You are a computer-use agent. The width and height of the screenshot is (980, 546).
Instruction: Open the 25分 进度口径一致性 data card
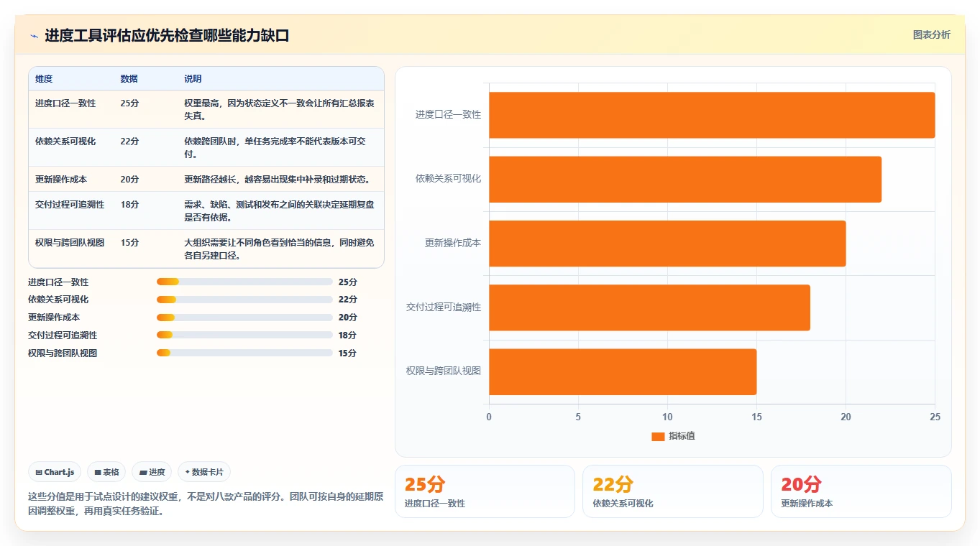click(x=485, y=491)
